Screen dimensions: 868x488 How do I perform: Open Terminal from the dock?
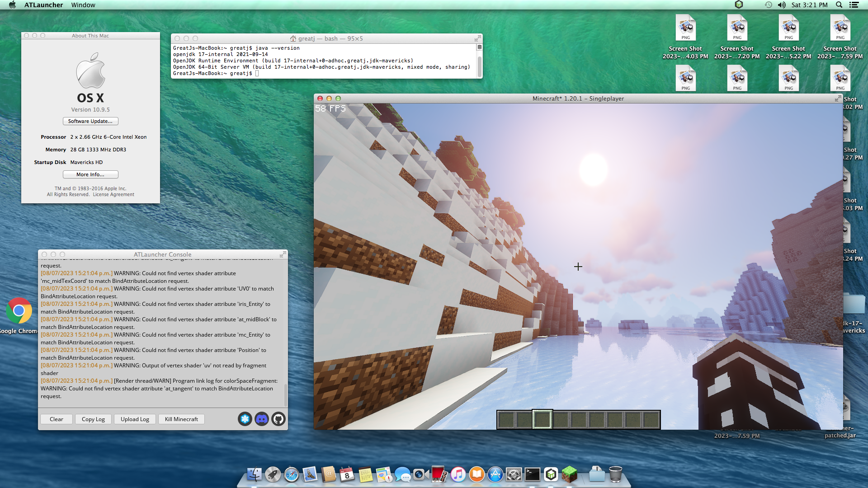pyautogui.click(x=532, y=474)
